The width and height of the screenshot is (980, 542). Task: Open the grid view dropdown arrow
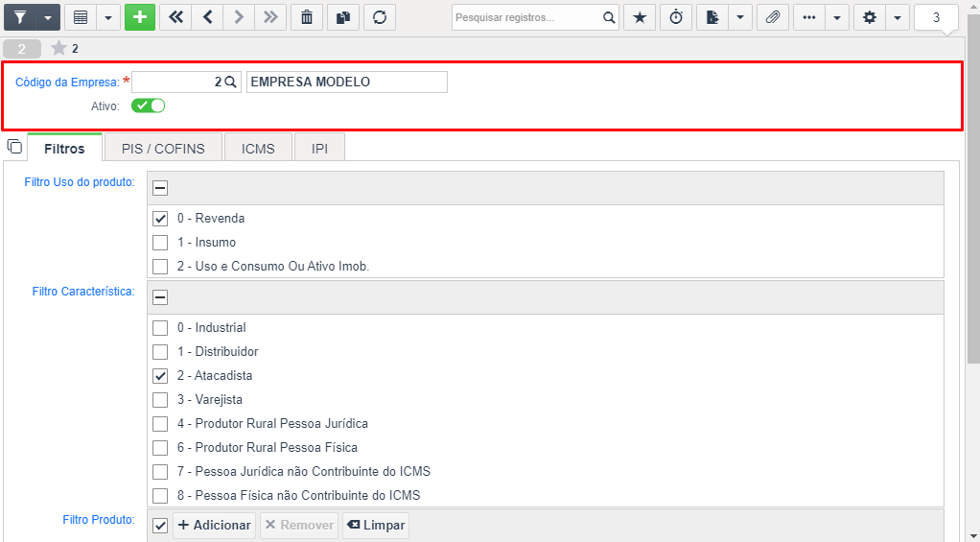tap(108, 17)
